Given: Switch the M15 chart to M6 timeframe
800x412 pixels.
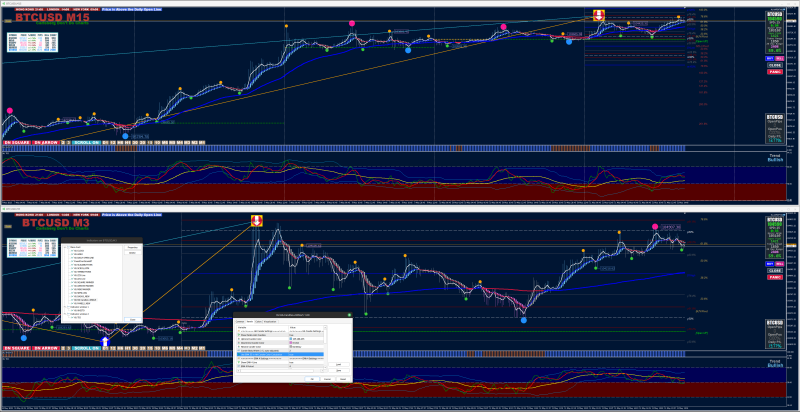Looking at the screenshot, I should pos(164,143).
